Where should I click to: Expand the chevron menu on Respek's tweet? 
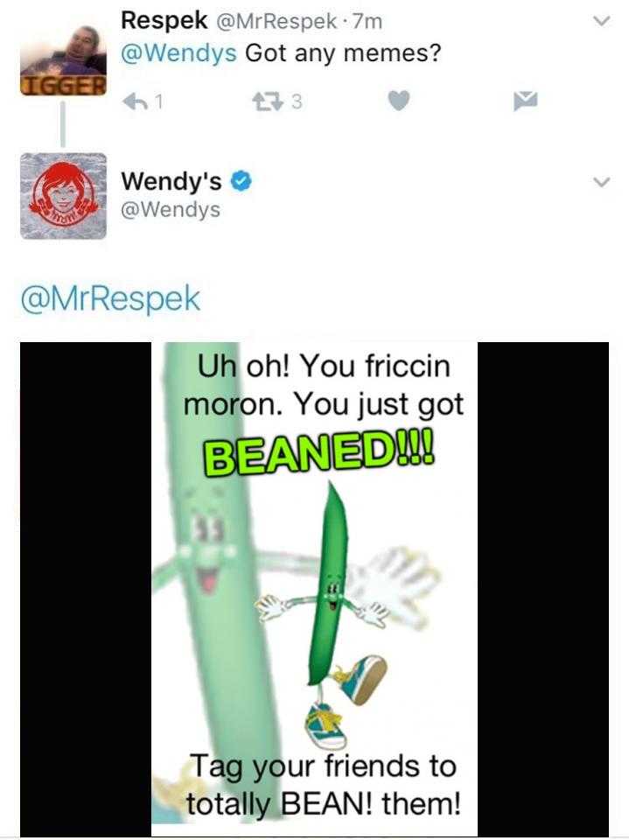coord(602,21)
